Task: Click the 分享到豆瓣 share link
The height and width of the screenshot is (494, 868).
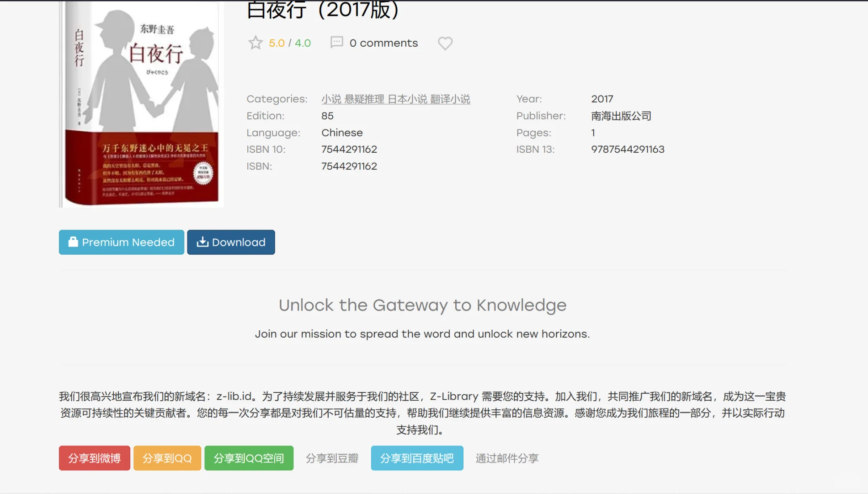Action: (x=332, y=458)
